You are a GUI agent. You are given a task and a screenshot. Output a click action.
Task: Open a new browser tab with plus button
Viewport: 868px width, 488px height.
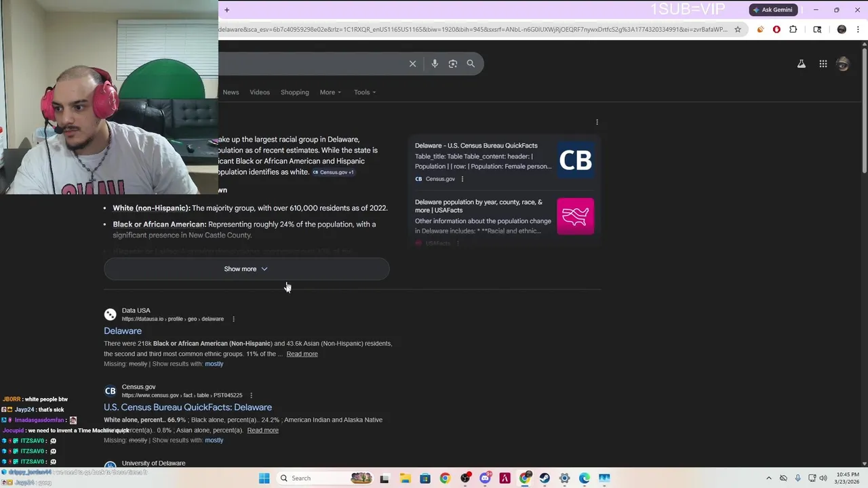(226, 9)
